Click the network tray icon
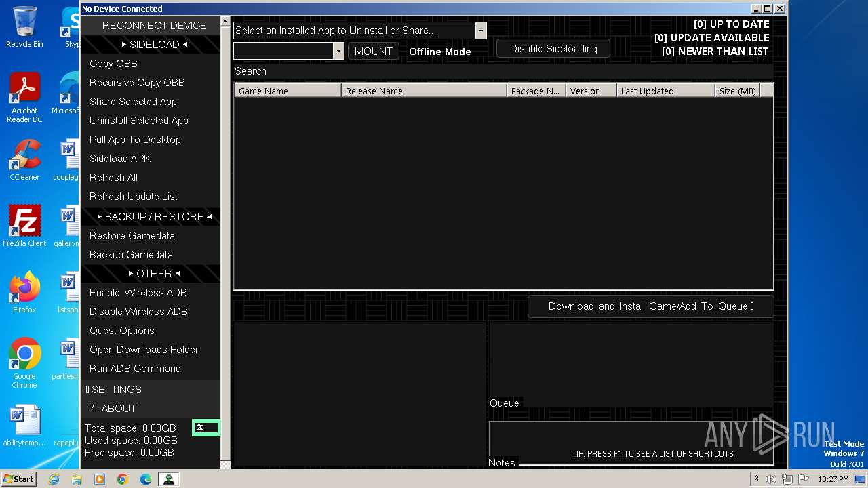 click(787, 479)
